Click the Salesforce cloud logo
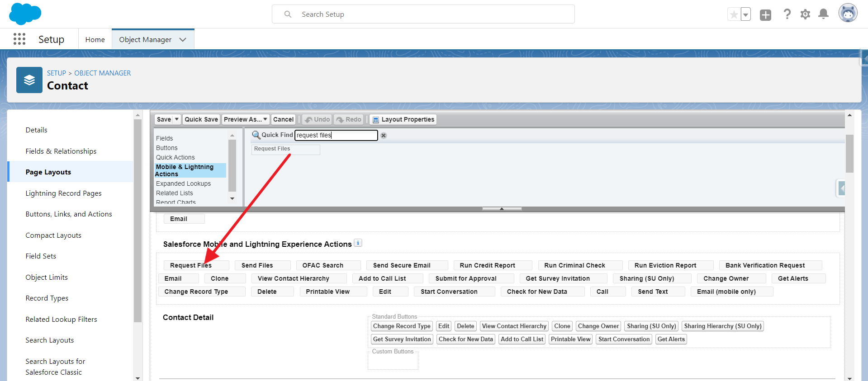Image resolution: width=868 pixels, height=381 pixels. click(25, 14)
